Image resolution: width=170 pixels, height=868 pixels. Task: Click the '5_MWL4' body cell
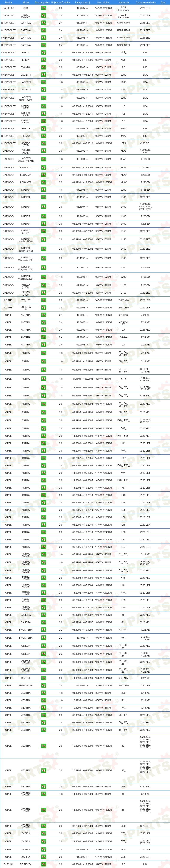click(x=124, y=629)
